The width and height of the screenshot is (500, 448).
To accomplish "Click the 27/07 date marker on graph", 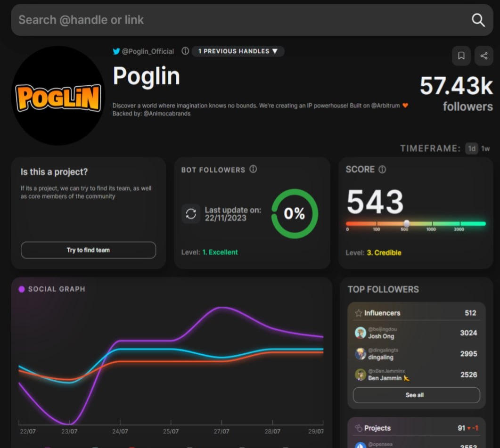I will [221, 432].
